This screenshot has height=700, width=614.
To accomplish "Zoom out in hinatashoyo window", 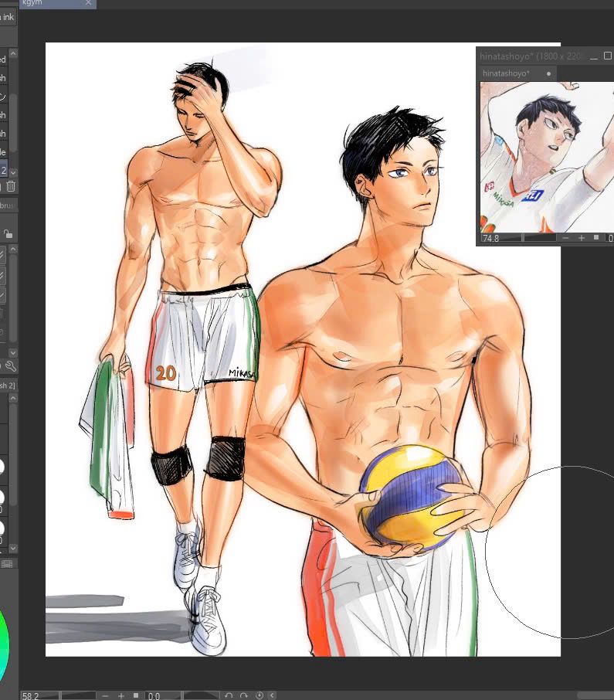I will (x=566, y=238).
